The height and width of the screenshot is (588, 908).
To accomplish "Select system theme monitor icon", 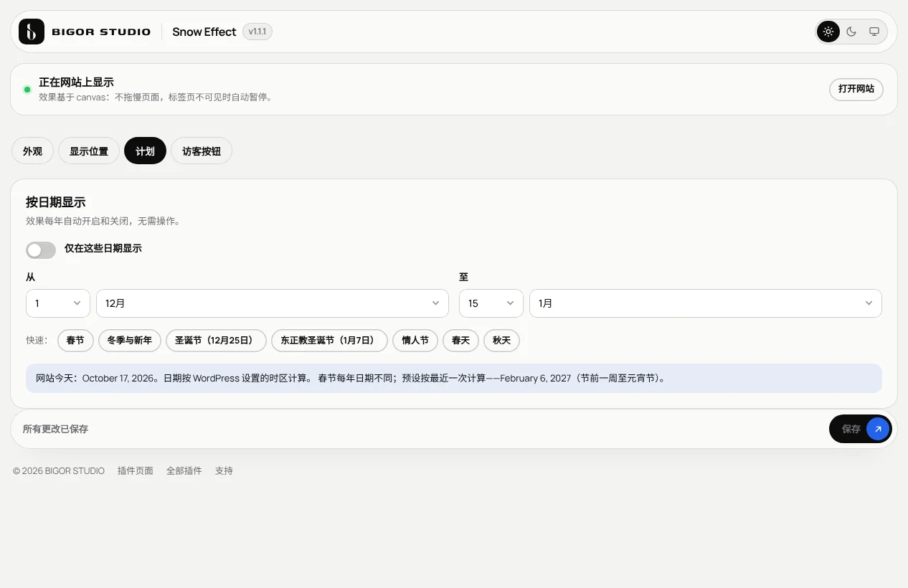I will [874, 32].
